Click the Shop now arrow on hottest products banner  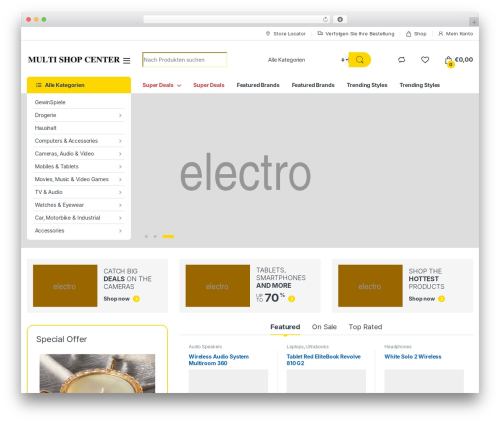tap(442, 299)
